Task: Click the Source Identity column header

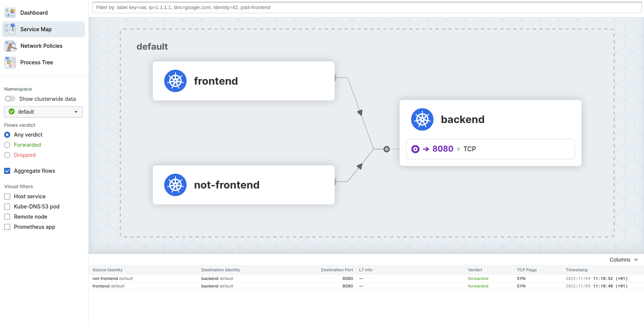Action: [108, 270]
